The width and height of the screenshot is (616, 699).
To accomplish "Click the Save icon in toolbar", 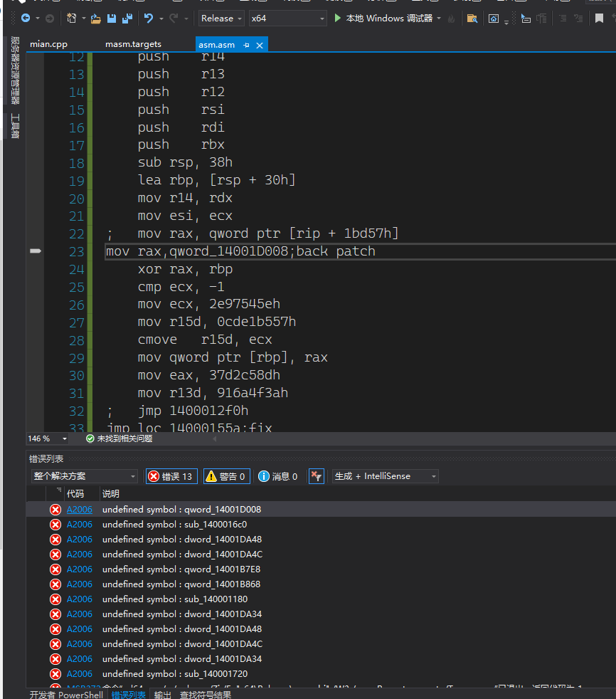I will 112,19.
